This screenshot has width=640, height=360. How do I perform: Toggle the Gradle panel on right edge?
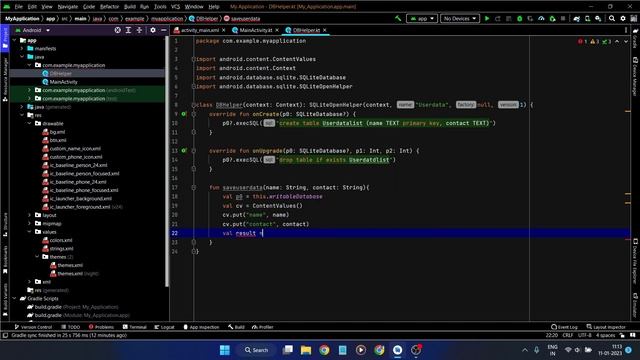pyautogui.click(x=635, y=38)
